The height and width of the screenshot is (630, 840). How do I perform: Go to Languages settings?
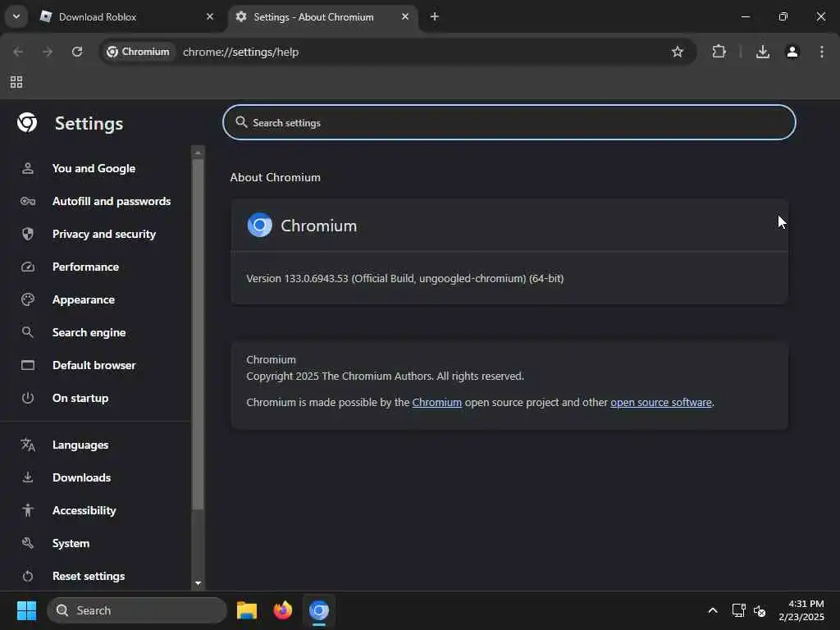click(80, 445)
